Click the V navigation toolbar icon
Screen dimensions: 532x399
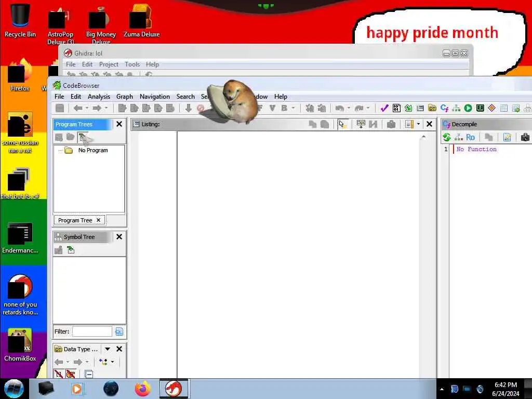(x=272, y=108)
